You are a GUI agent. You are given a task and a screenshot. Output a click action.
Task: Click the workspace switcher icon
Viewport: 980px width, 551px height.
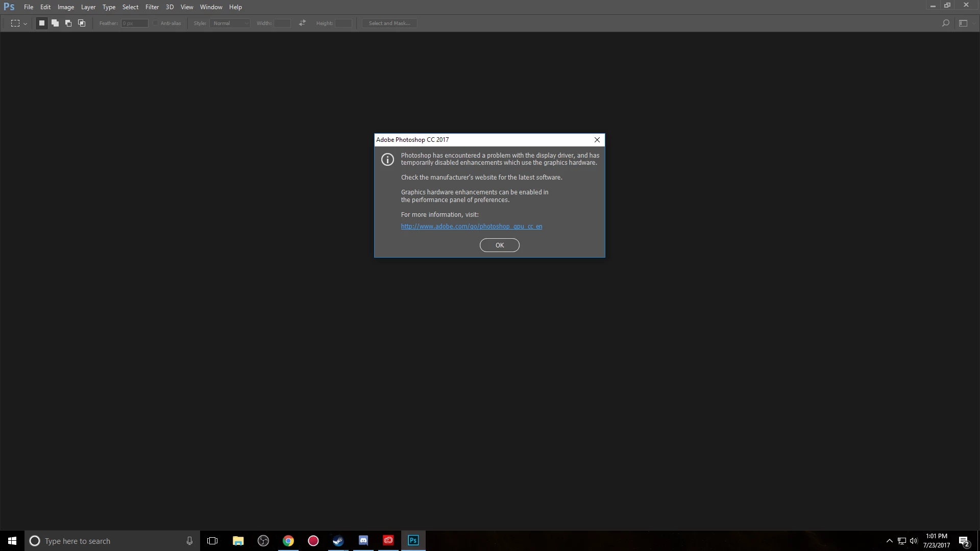963,23
